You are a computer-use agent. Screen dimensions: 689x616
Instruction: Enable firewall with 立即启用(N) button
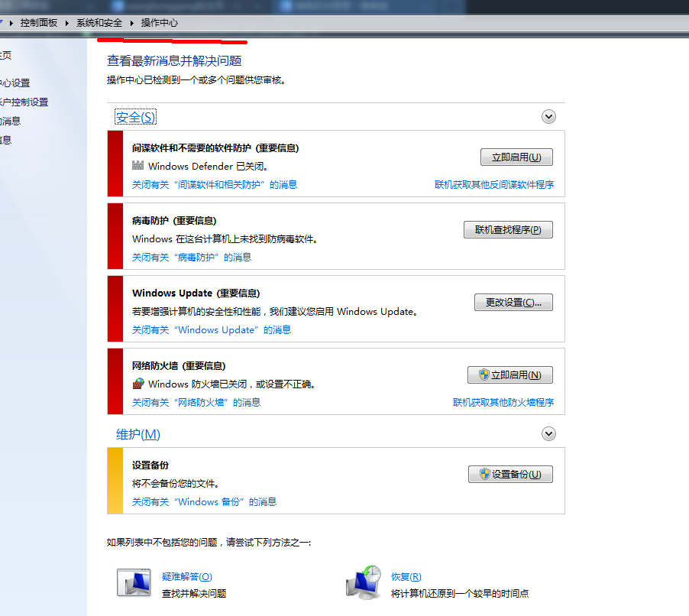509,374
